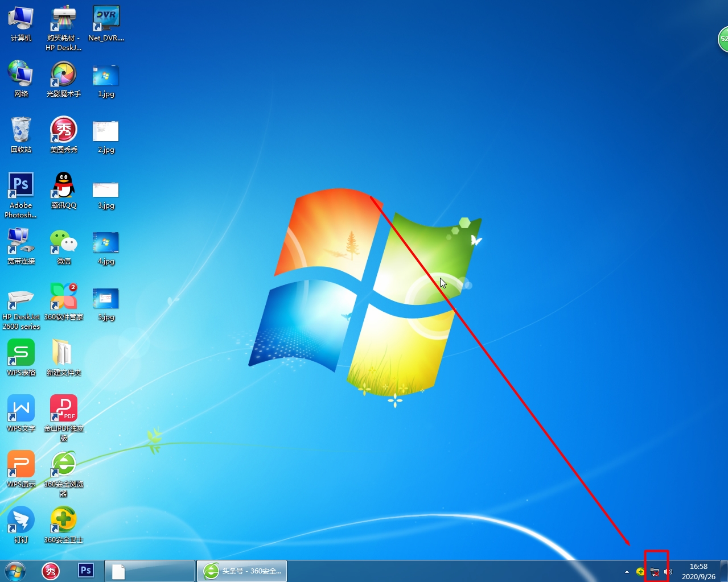This screenshot has height=582, width=728.
Task: Select the 宽带连接 shortcut icon
Action: [21, 246]
